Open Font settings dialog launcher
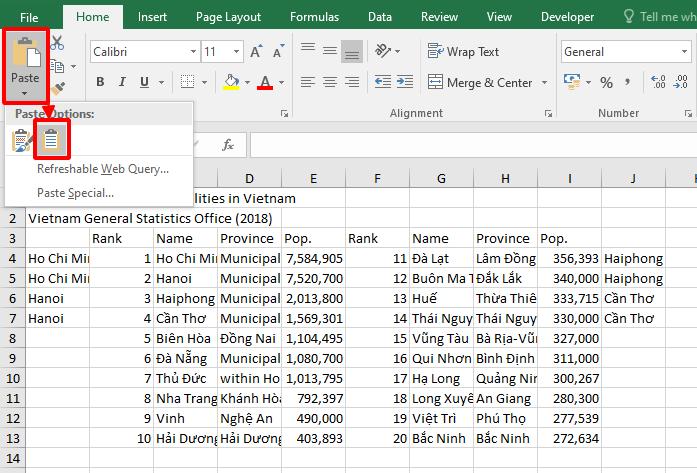Image resolution: width=697 pixels, height=473 pixels. 284,114
